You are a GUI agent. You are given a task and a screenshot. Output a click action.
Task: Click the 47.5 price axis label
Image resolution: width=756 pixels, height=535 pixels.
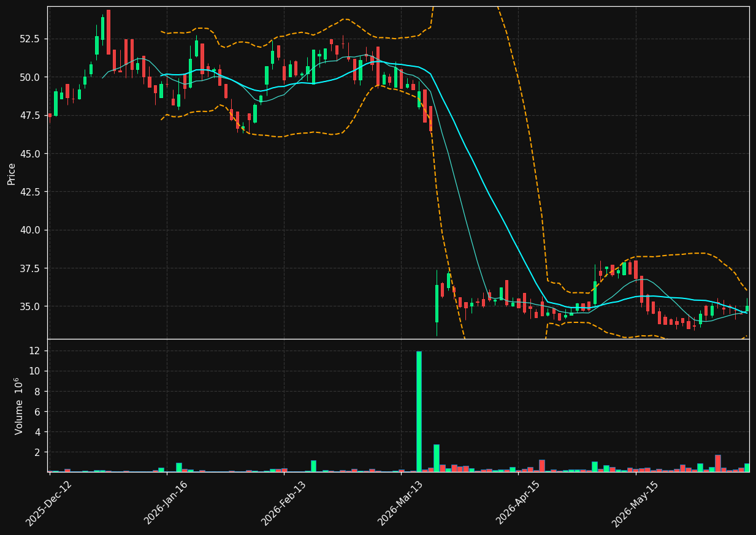click(29, 115)
